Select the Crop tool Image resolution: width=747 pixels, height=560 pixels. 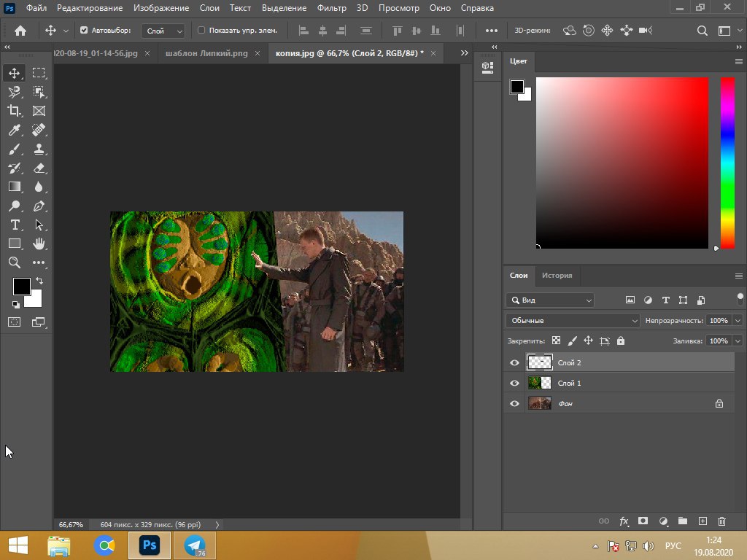15,111
